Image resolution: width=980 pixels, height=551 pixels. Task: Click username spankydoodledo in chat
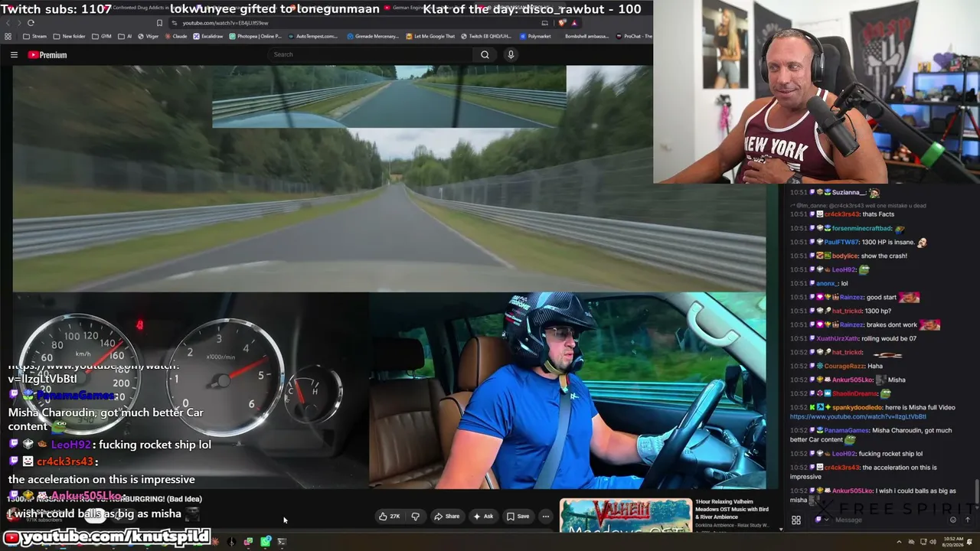pos(857,407)
